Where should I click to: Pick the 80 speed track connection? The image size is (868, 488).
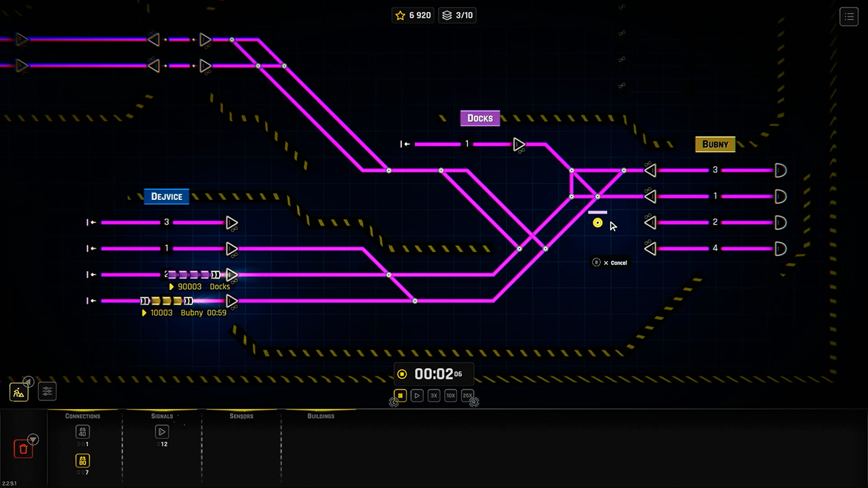83,461
